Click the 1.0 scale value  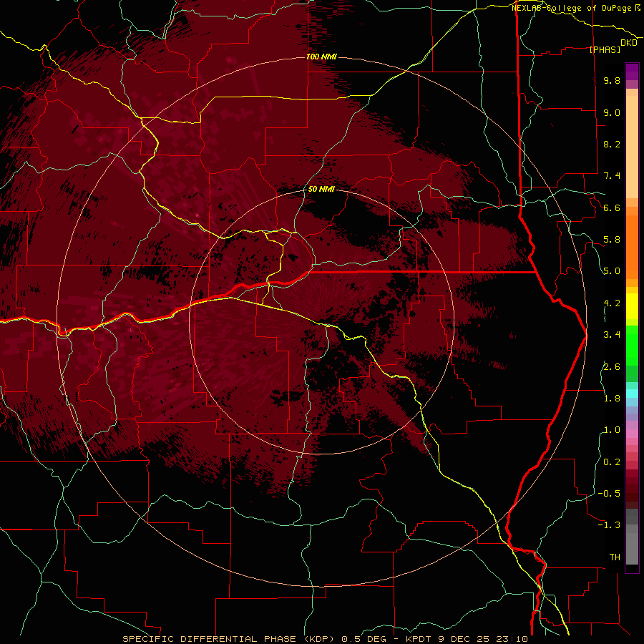click(612, 430)
